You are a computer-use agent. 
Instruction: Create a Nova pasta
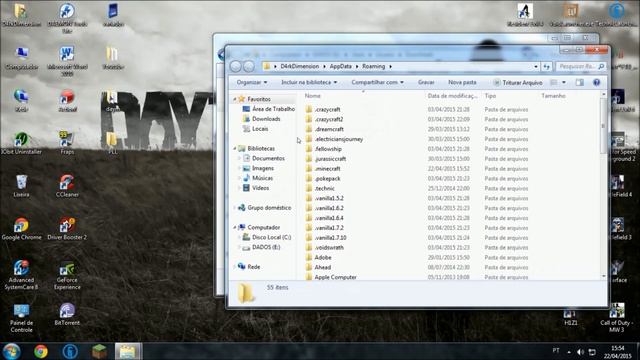(x=462, y=82)
